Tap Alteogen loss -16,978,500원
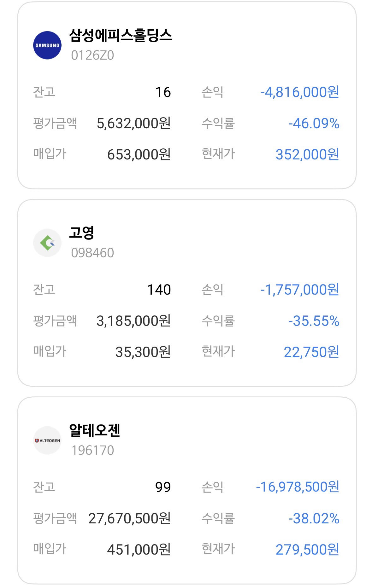This screenshot has height=588, width=372. click(298, 487)
